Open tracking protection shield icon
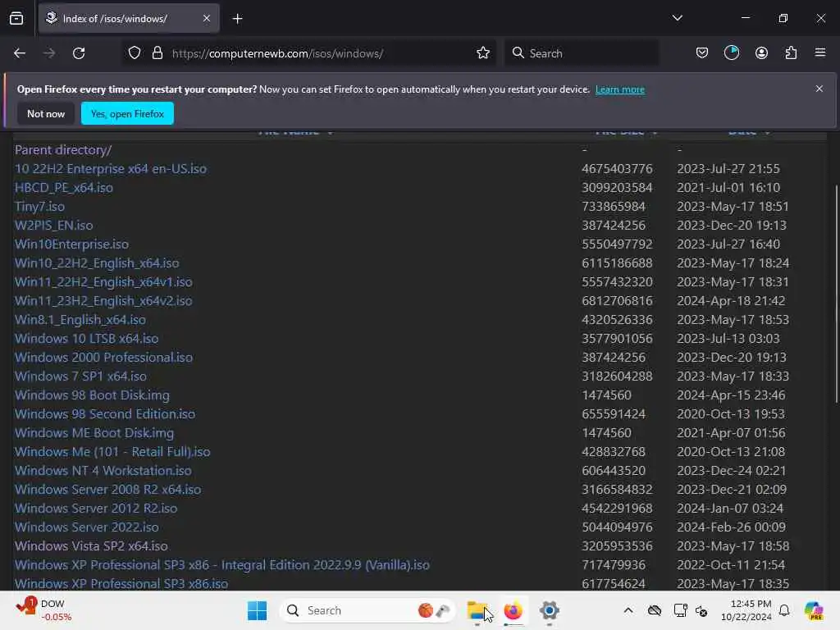Image resolution: width=840 pixels, height=630 pixels. coord(135,53)
